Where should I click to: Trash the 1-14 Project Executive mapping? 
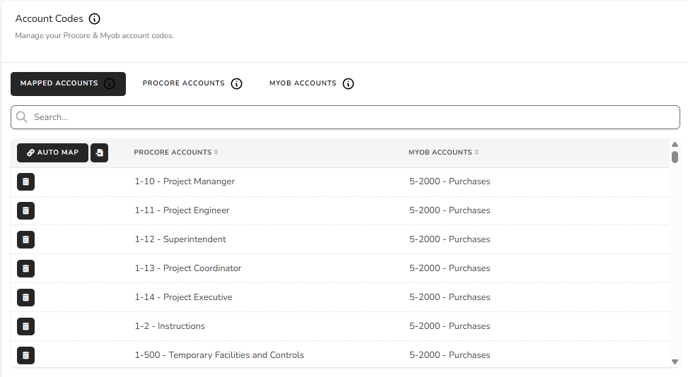[26, 298]
